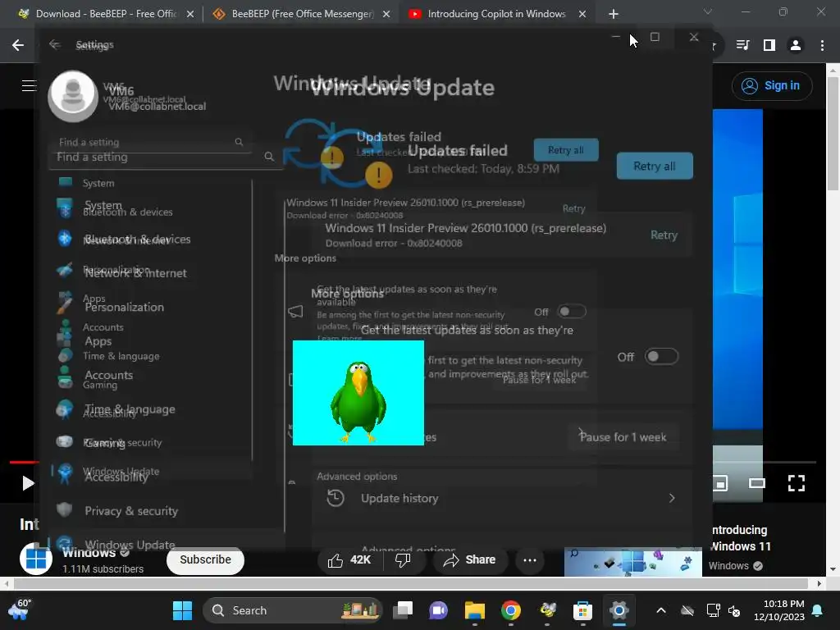Open the weather widget on taskbar
840x630 pixels.
20,610
